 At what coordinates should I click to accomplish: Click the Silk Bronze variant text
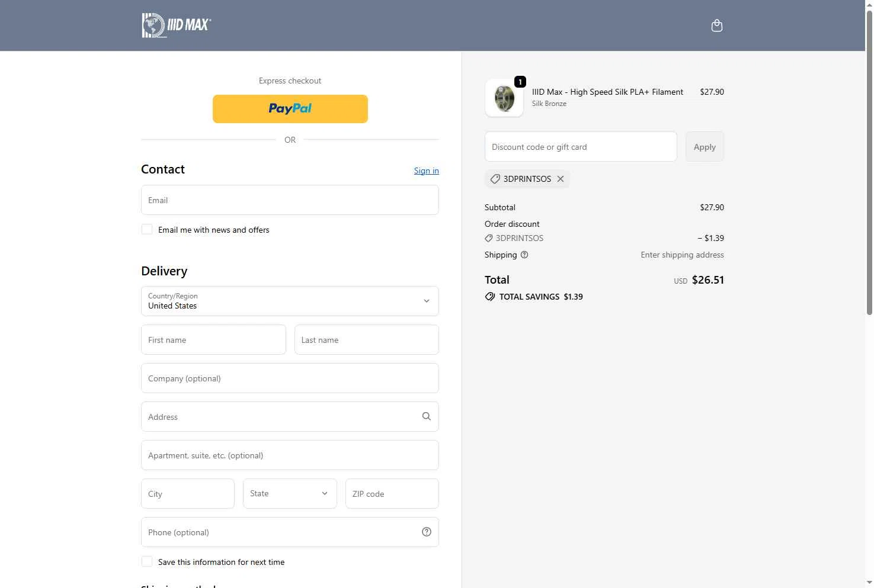click(549, 104)
